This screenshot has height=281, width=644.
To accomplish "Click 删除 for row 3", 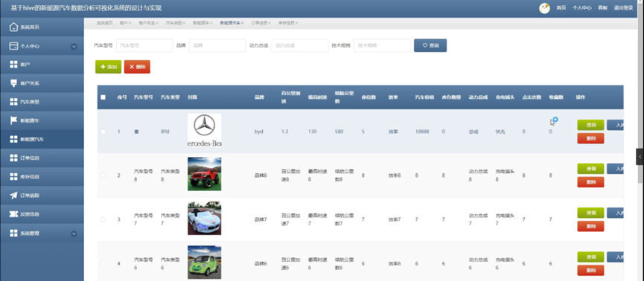I will coord(590,226).
